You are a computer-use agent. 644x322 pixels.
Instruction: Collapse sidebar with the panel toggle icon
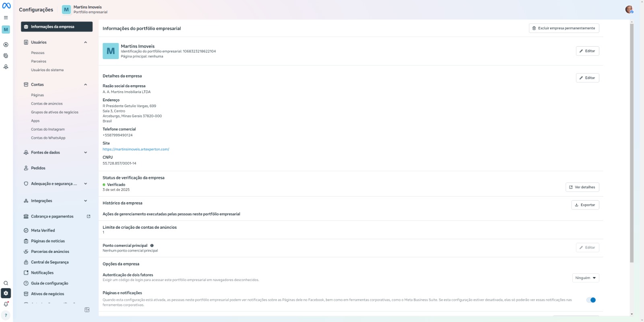(x=87, y=310)
